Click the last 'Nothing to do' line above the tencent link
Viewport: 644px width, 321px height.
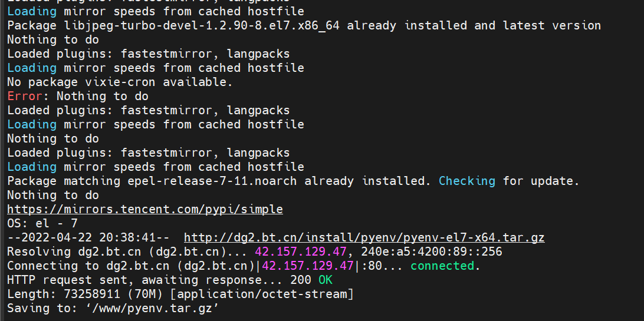click(53, 195)
